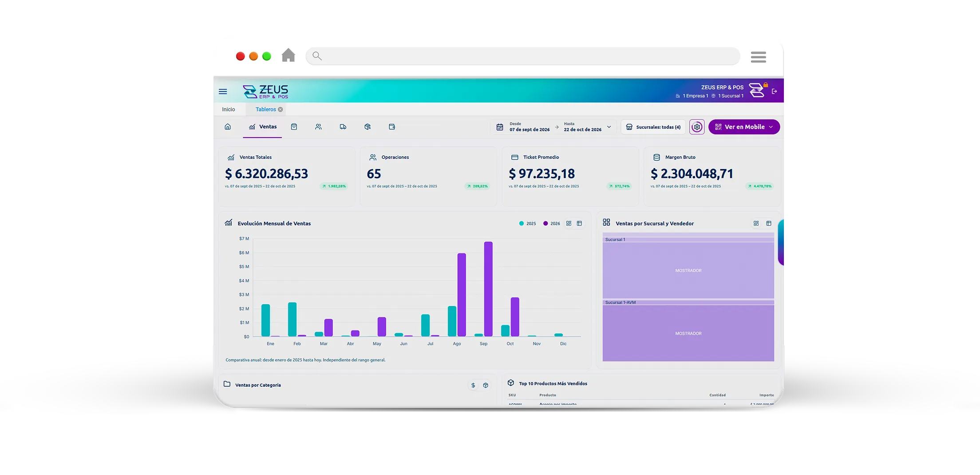Image resolution: width=980 pixels, height=475 pixels.
Task: Expand the date range chevron
Action: (x=609, y=127)
